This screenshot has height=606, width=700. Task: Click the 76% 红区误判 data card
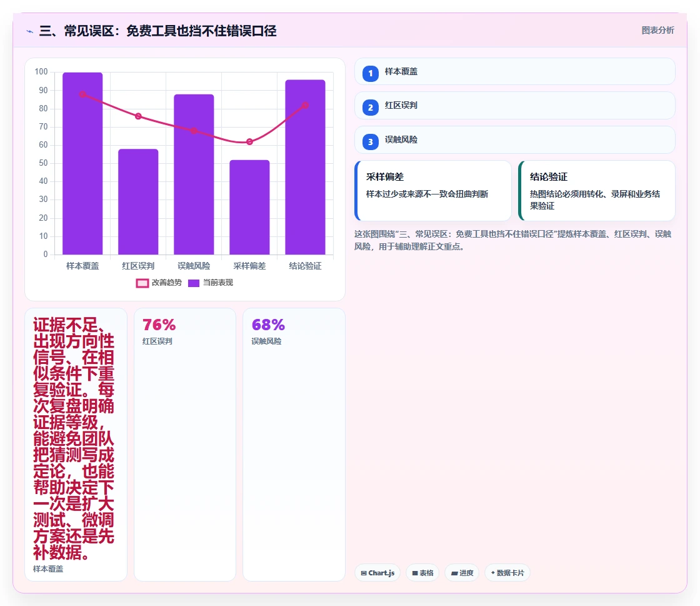pyautogui.click(x=185, y=445)
